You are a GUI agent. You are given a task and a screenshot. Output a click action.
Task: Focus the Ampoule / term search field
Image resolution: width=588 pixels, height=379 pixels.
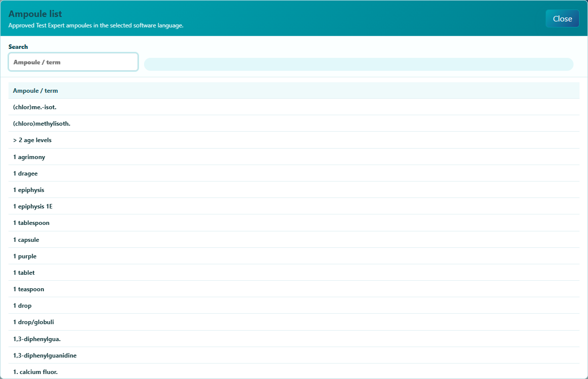coord(73,62)
